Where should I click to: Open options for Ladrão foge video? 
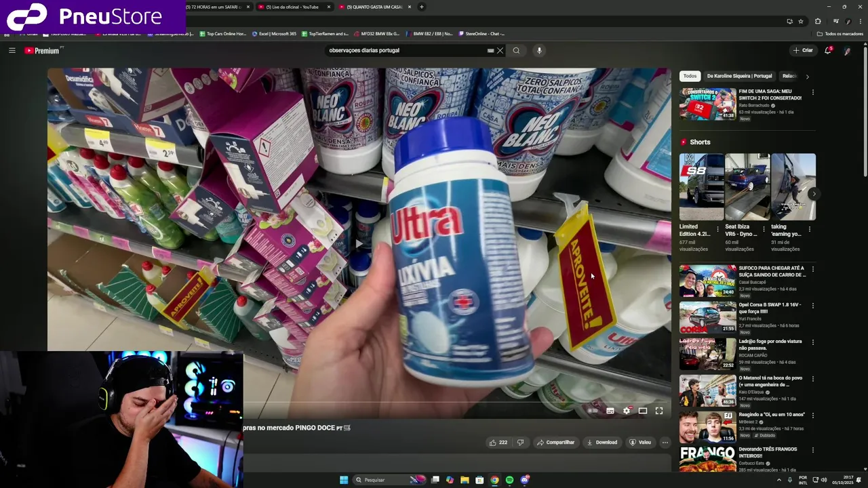813,342
